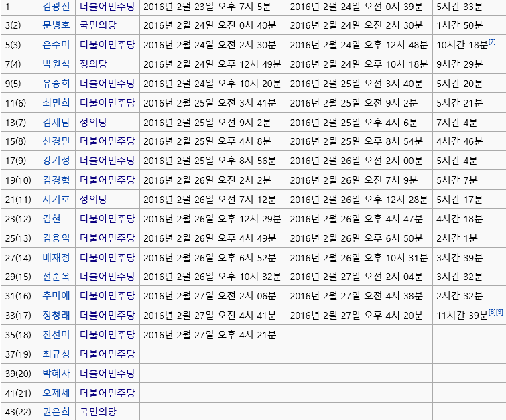Screen dimensions: 506x420
Task: Click the duration text '3시간 39분'
Action: tap(460, 257)
